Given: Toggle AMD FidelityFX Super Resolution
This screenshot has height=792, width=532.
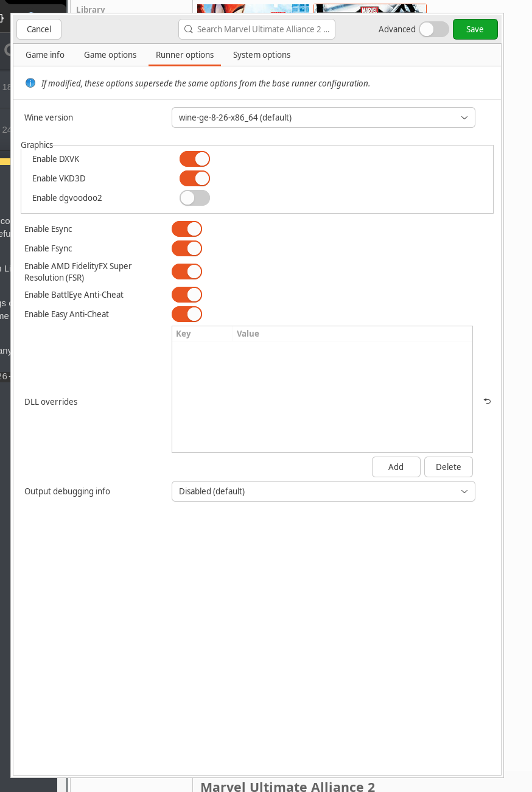Looking at the screenshot, I should (187, 272).
